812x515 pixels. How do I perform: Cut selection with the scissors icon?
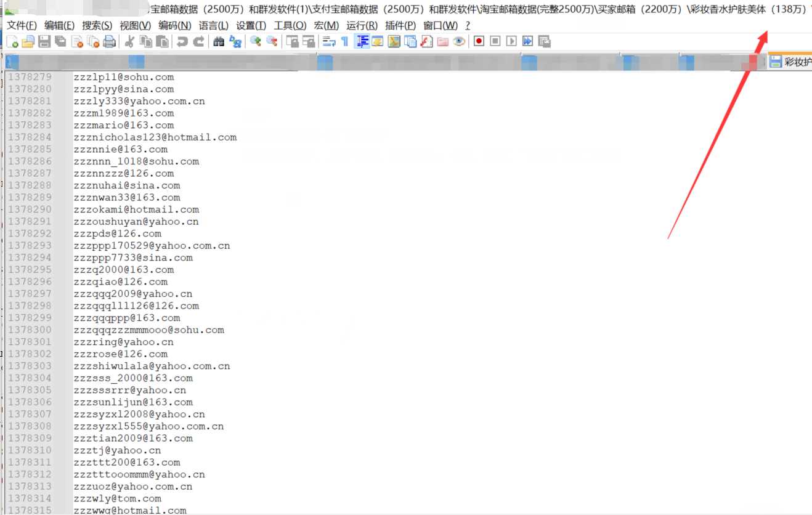(129, 41)
